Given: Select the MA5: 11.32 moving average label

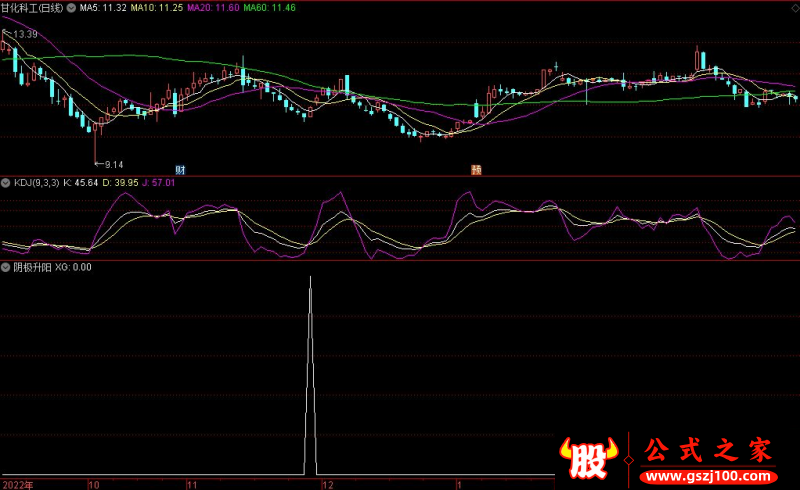Looking at the screenshot, I should (x=103, y=7).
